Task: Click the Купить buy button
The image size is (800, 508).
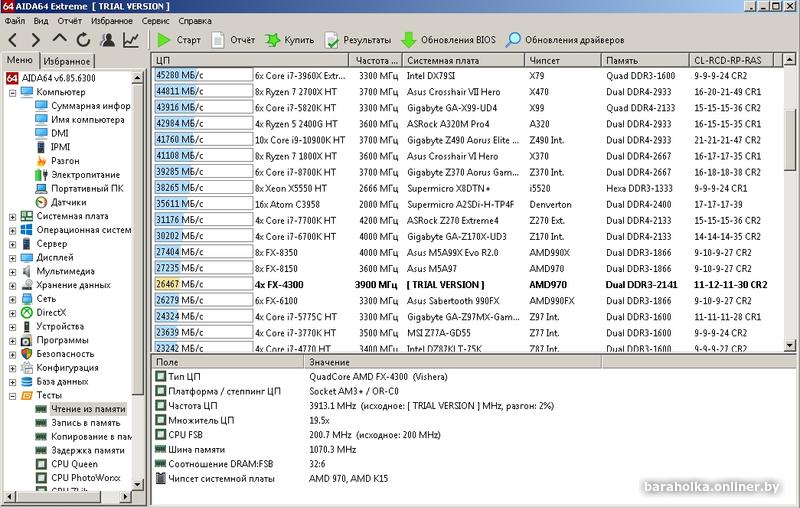Action: click(x=289, y=40)
